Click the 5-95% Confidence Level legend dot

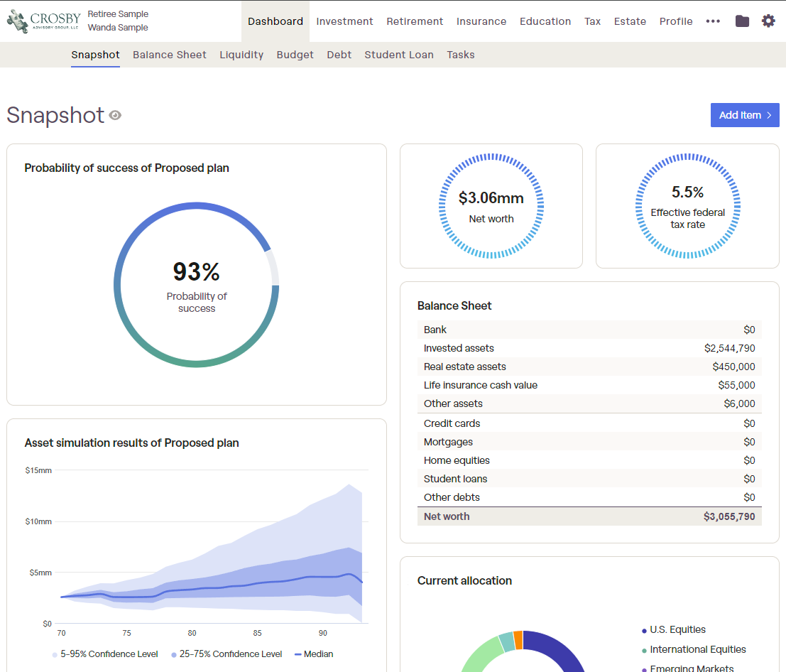pyautogui.click(x=55, y=654)
